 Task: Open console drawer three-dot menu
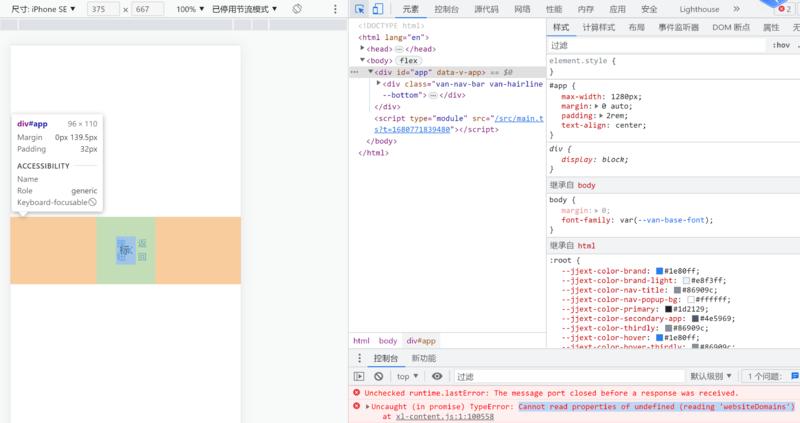coord(359,358)
